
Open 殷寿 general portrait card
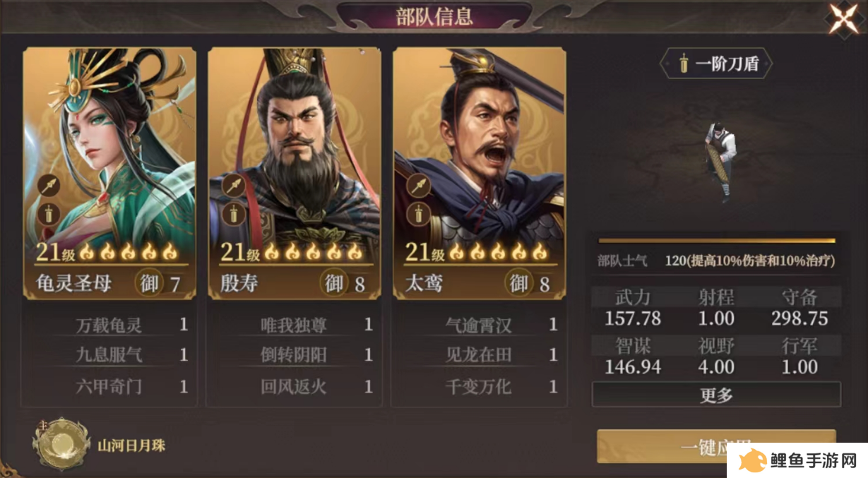point(295,174)
